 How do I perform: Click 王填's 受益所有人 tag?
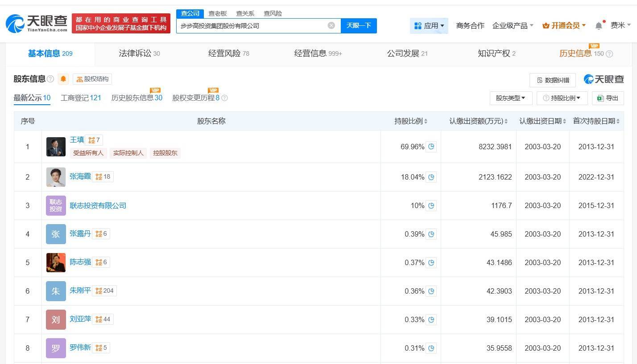88,153
